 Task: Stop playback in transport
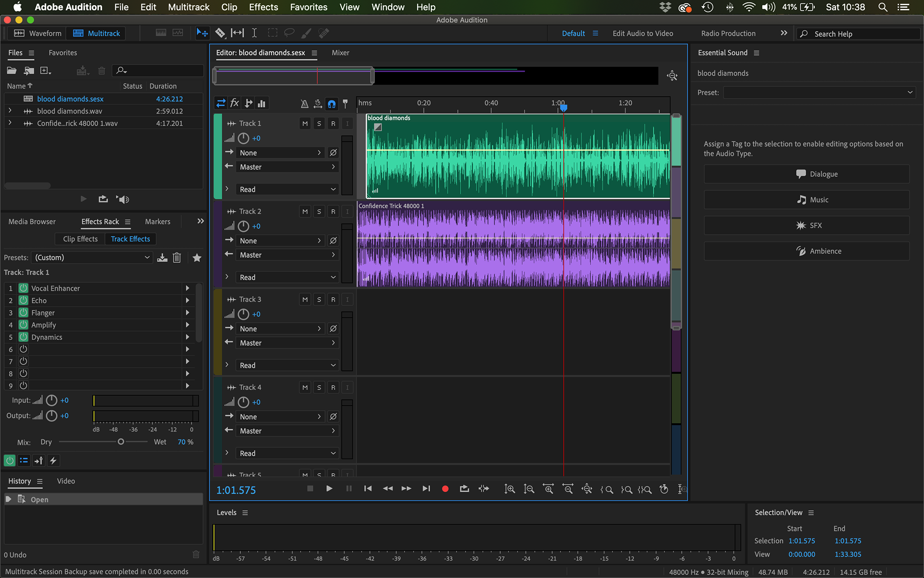pyautogui.click(x=310, y=488)
